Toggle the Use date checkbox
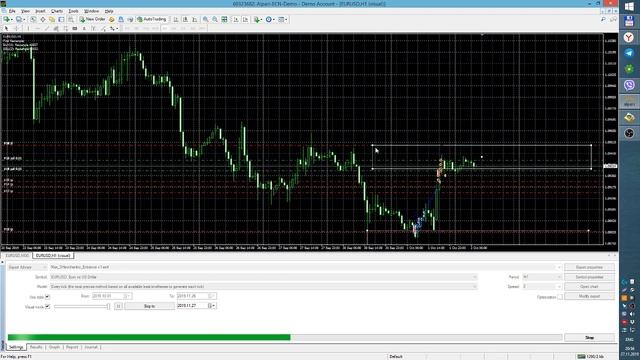The width and height of the screenshot is (640, 360). coord(47,297)
